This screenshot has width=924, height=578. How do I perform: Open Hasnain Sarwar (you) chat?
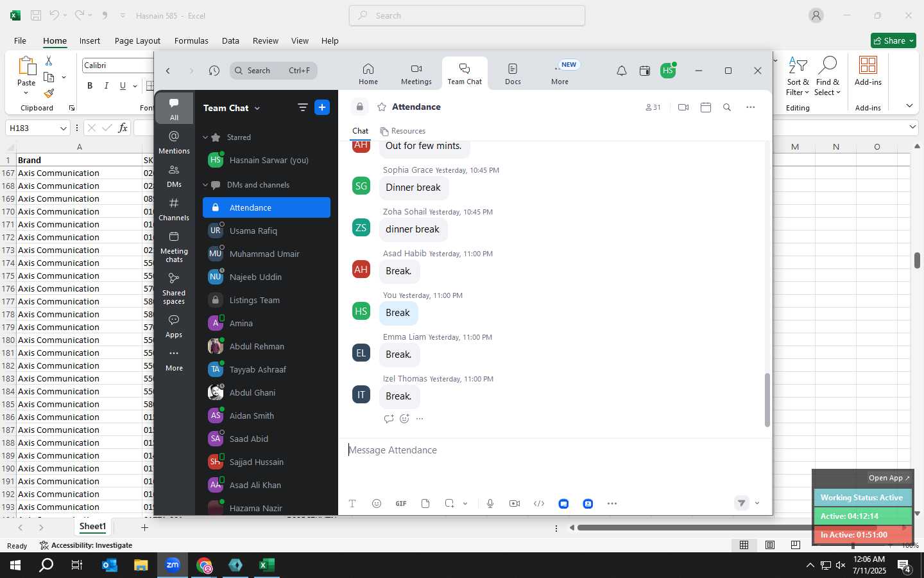[x=266, y=161]
